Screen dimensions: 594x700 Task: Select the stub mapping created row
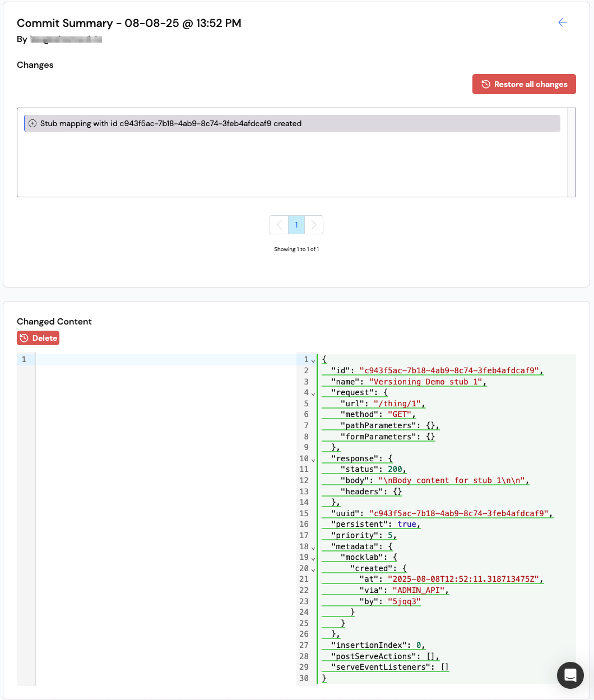pyautogui.click(x=292, y=123)
